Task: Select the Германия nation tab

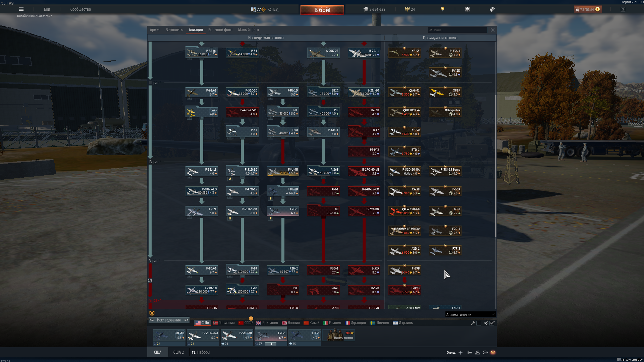Action: 224,323
